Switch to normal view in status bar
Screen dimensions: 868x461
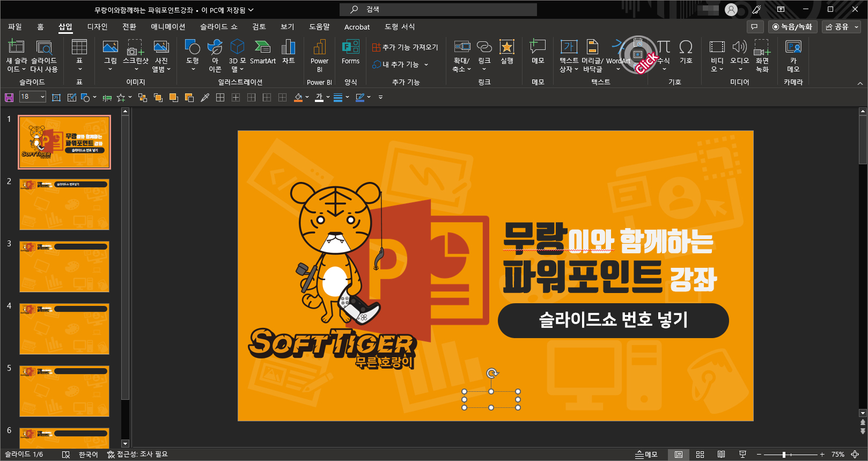tap(679, 455)
